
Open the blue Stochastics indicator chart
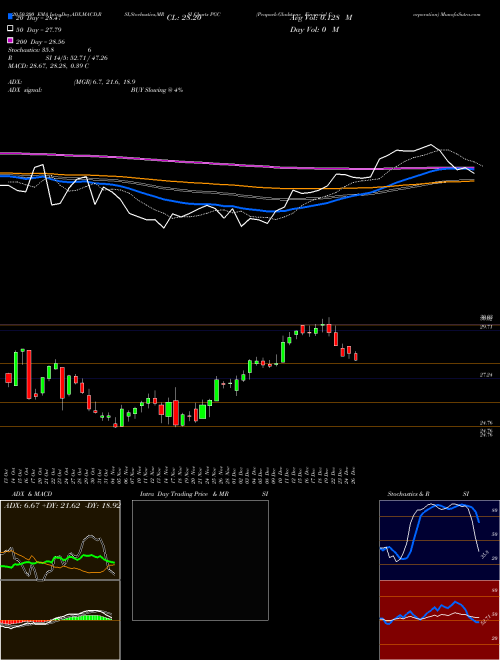[439, 540]
